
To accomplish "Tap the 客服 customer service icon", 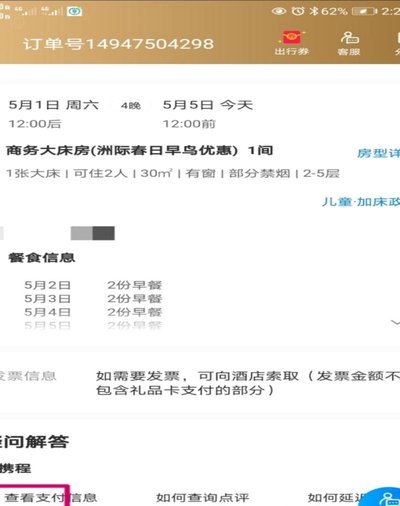I will pyautogui.click(x=349, y=43).
